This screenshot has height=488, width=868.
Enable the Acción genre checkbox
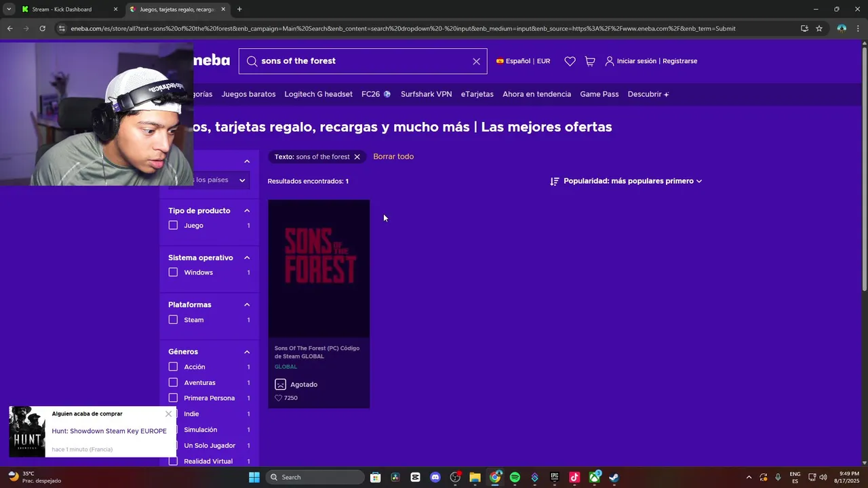point(173,367)
